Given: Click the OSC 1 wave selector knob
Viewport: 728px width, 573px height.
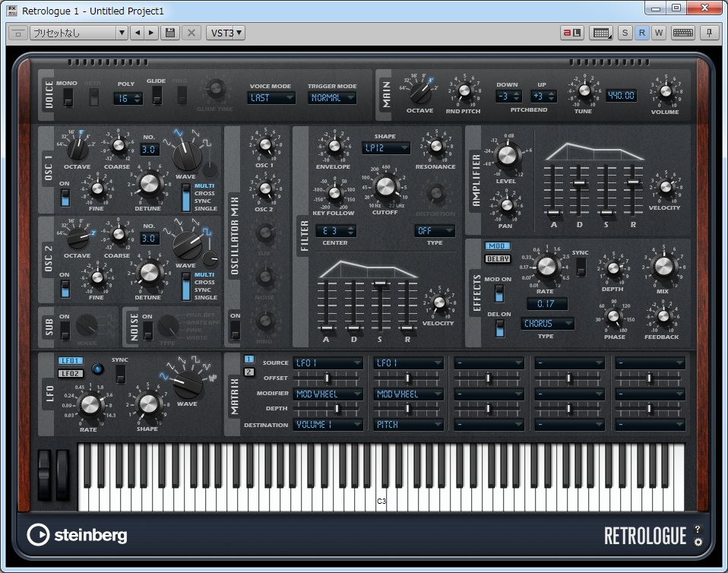Looking at the screenshot, I should (x=187, y=157).
